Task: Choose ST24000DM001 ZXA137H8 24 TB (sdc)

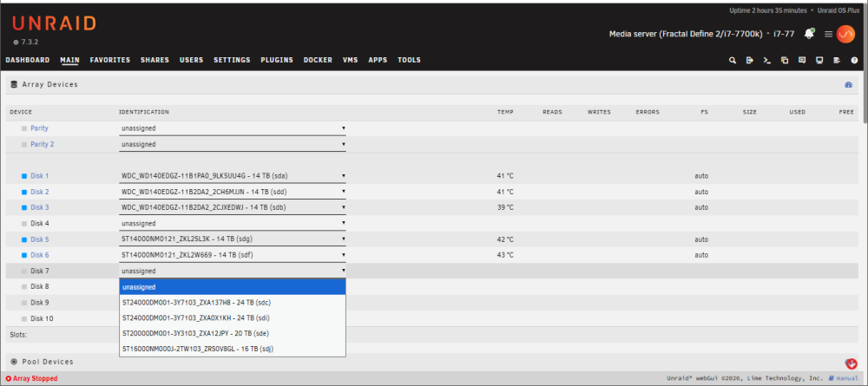Action: 233,303
